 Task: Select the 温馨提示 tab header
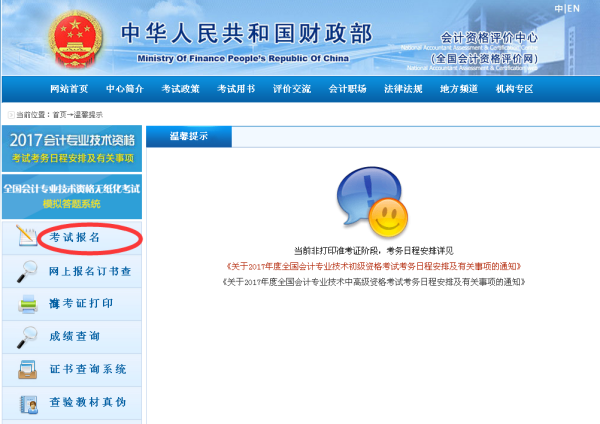tap(189, 136)
